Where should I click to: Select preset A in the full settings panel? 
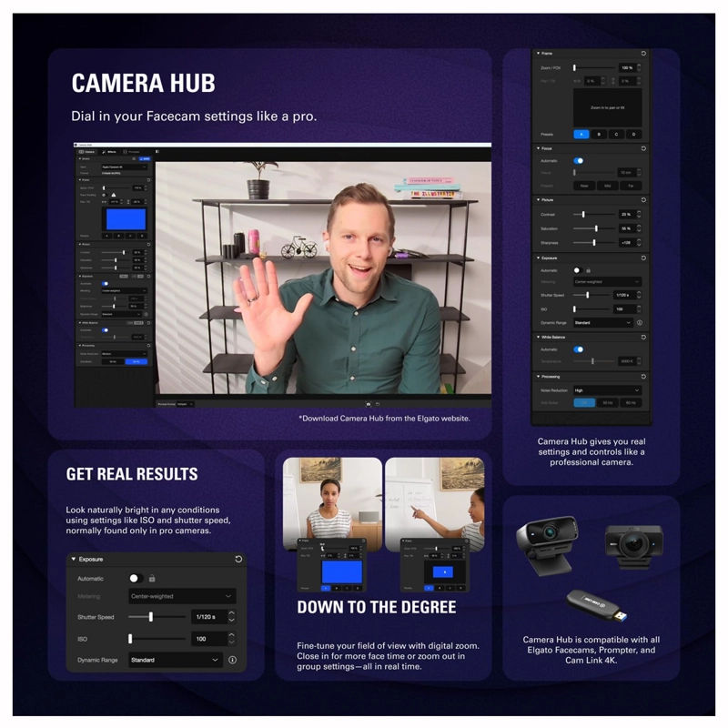tap(581, 134)
